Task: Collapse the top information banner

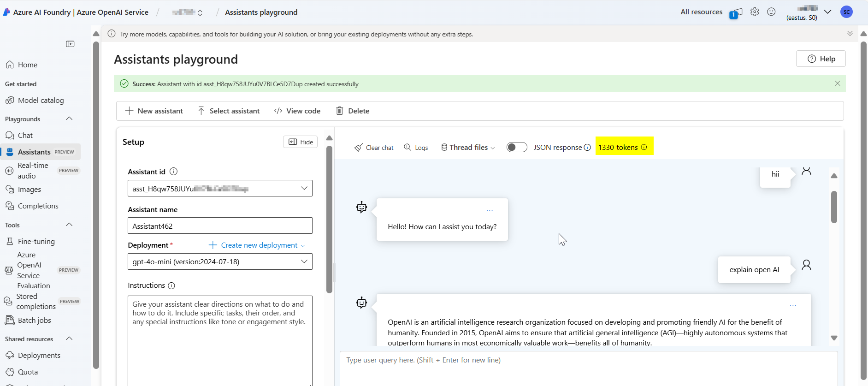Action: tap(850, 34)
